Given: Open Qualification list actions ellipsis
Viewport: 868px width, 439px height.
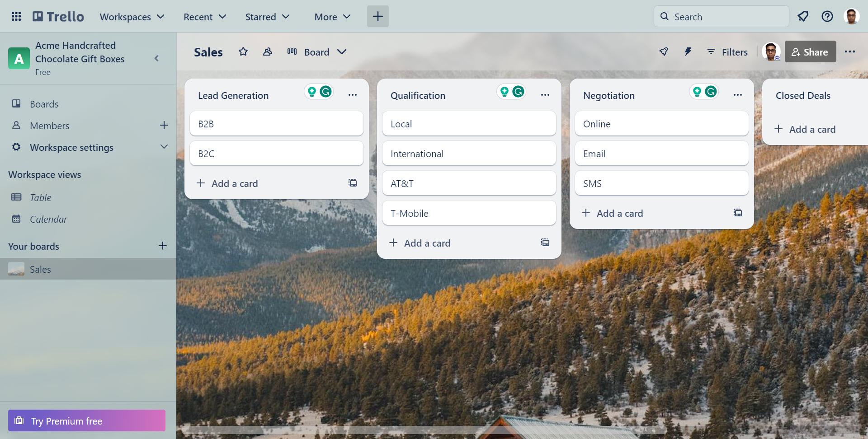Looking at the screenshot, I should coord(545,95).
